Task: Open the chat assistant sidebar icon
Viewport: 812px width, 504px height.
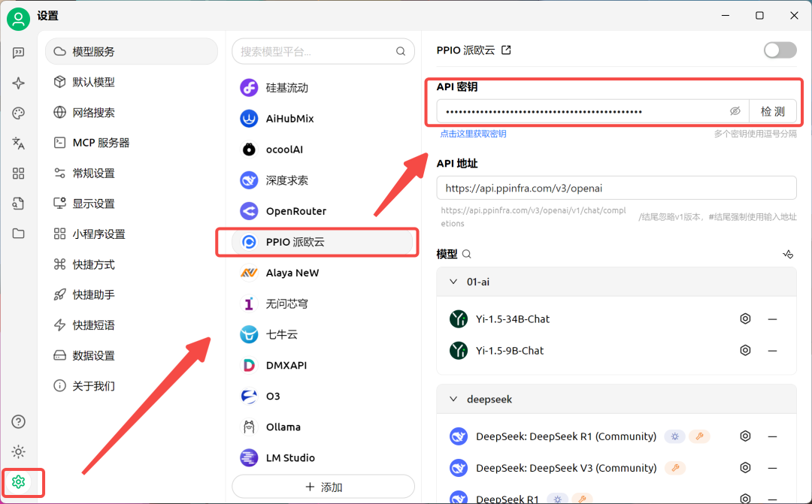Action: coord(19,53)
